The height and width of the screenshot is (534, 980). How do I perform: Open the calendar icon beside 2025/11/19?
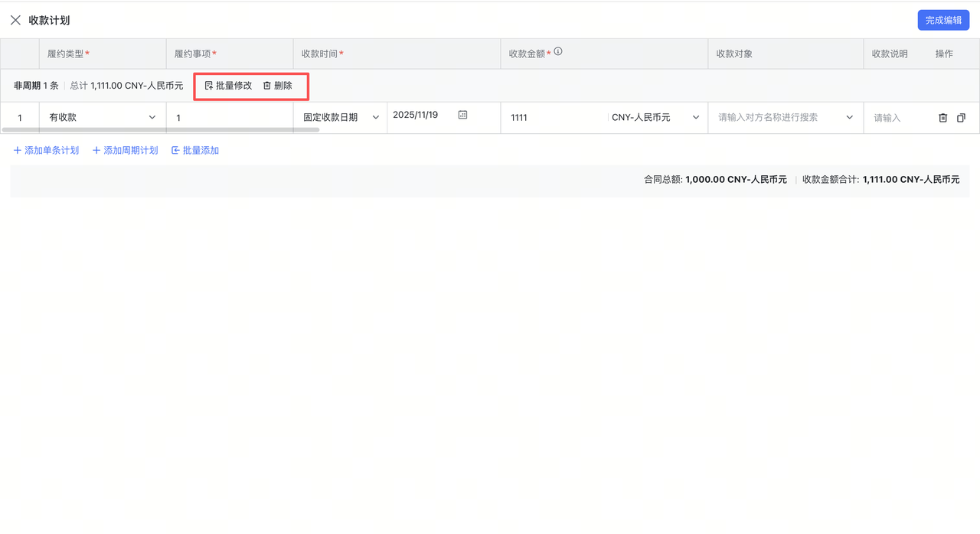[x=462, y=113]
